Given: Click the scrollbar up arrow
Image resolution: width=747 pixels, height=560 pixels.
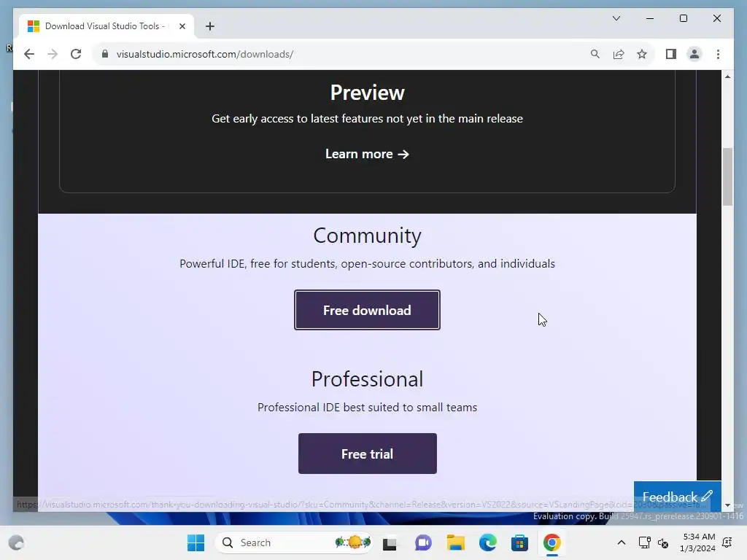Looking at the screenshot, I should click(x=727, y=76).
